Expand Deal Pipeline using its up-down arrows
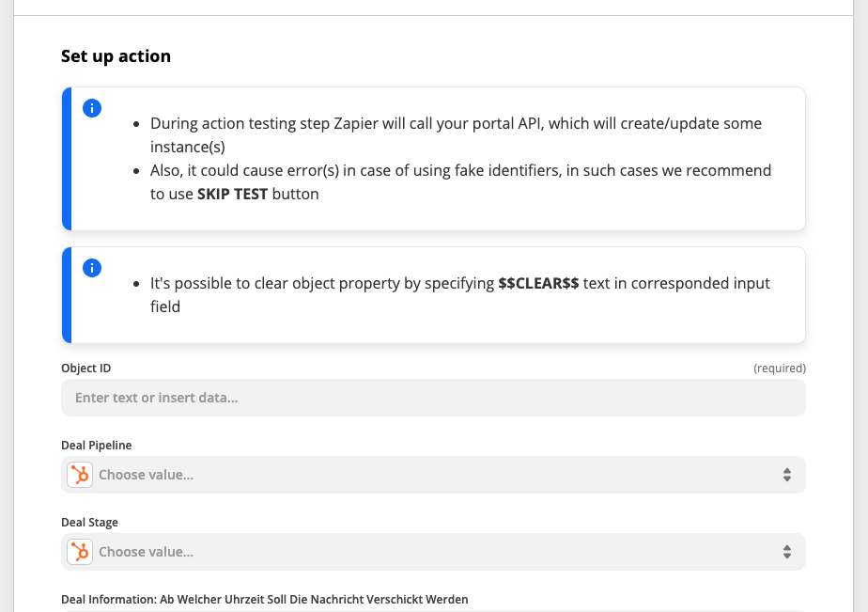The height and width of the screenshot is (612, 868). [x=786, y=475]
